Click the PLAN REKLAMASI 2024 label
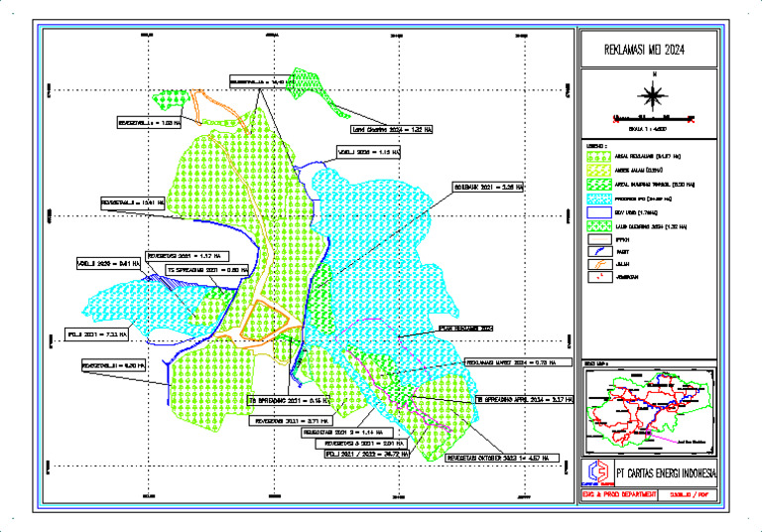 [x=465, y=329]
